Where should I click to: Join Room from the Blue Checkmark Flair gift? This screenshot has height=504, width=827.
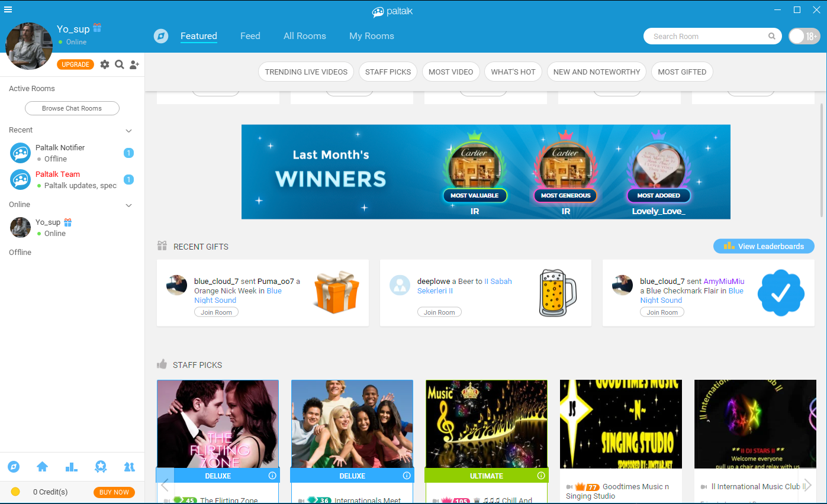[662, 312]
